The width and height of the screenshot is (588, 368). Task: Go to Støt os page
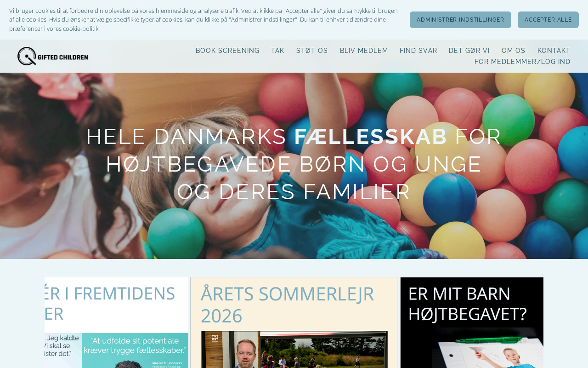tap(312, 51)
